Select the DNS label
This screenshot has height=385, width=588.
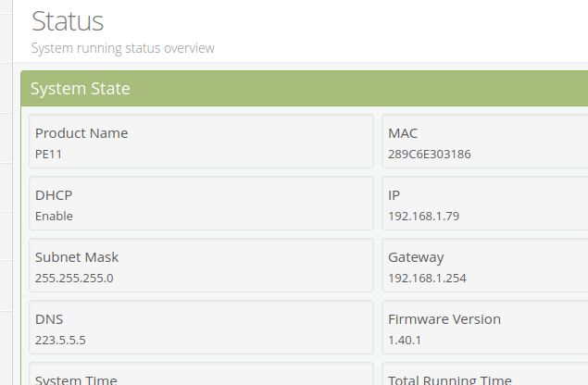[x=49, y=319]
